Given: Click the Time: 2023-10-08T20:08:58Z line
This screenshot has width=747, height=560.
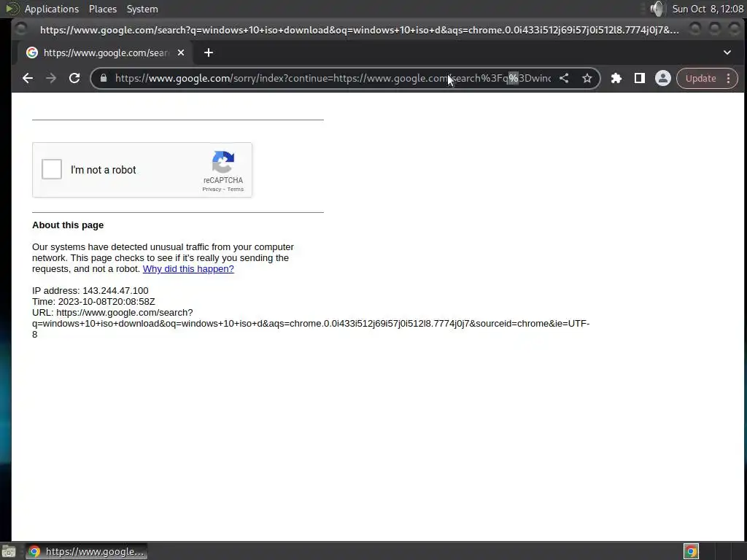Looking at the screenshot, I should coord(93,301).
